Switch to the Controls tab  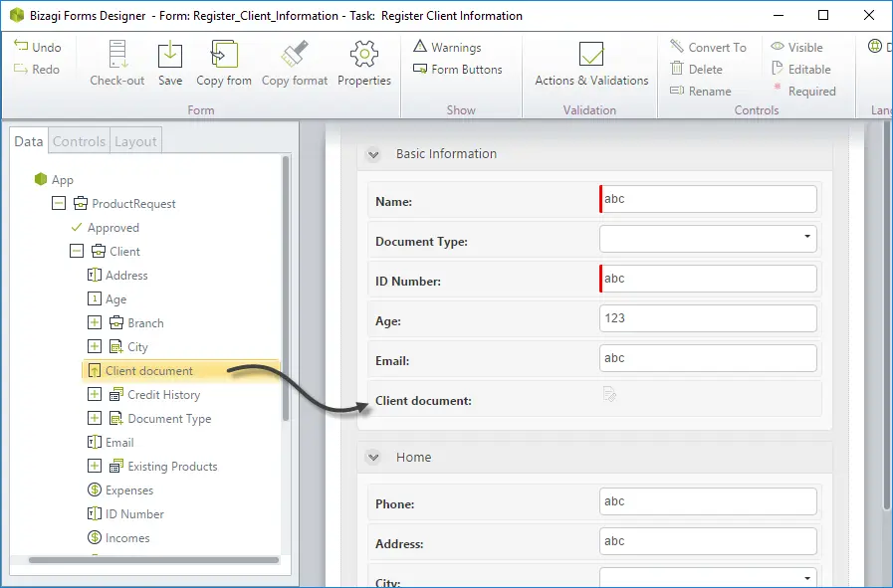pos(80,141)
